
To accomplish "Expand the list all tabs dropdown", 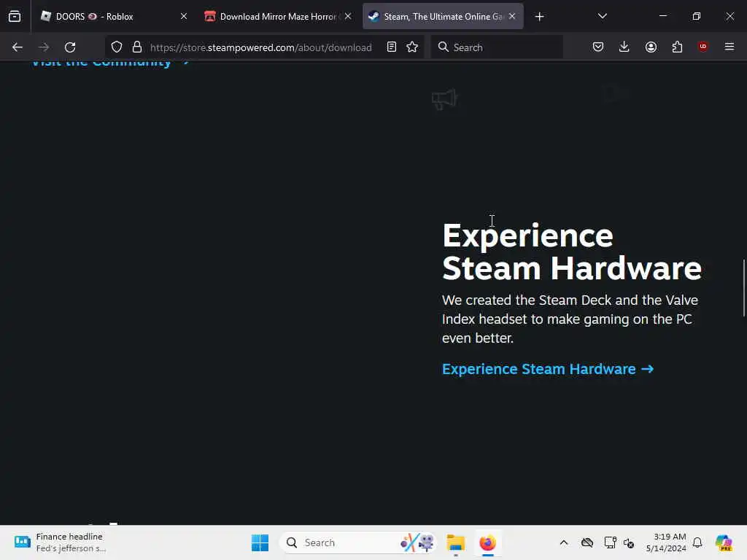I will pyautogui.click(x=602, y=17).
